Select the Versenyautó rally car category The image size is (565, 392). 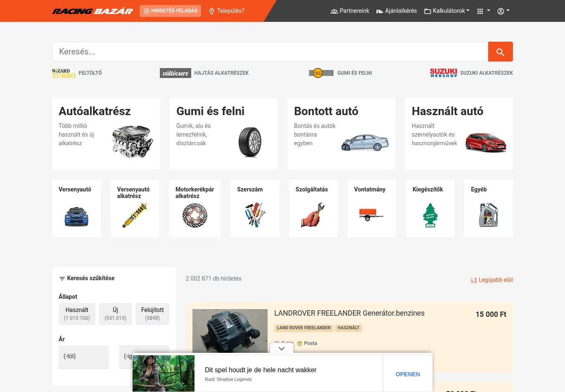(x=76, y=208)
